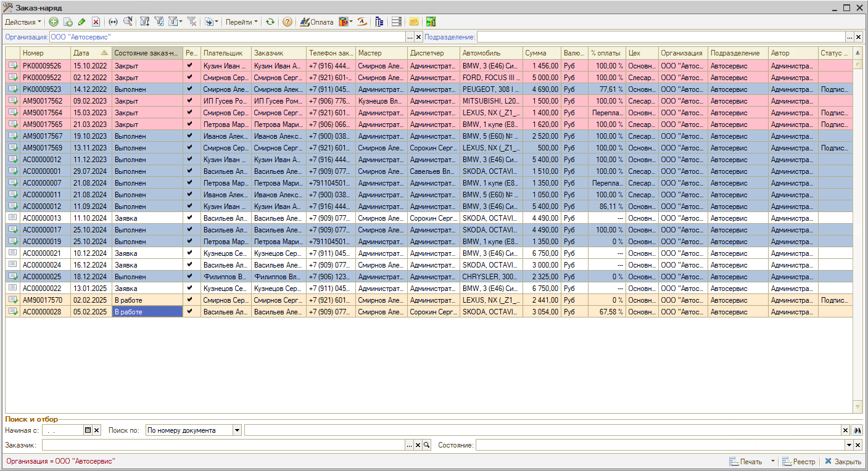Toggle the check mark in row АС00000025
This screenshot has height=471, width=868.
pos(190,276)
